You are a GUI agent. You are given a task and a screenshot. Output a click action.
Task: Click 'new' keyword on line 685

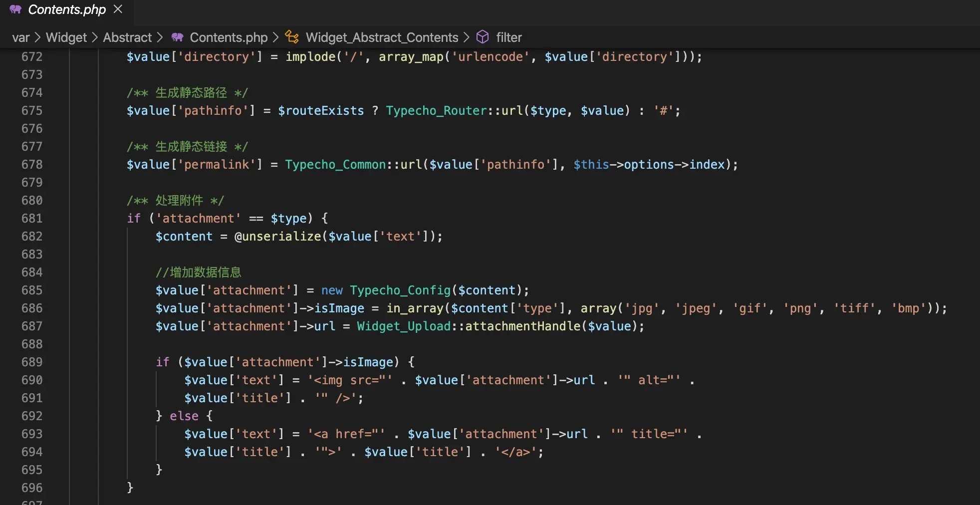click(x=332, y=290)
